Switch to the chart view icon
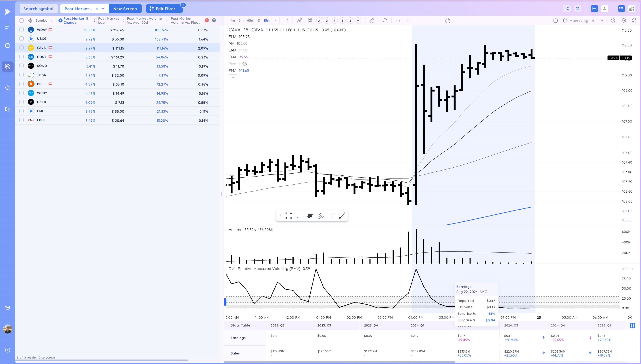Screen dimensions: 641x364 [x=594, y=8]
